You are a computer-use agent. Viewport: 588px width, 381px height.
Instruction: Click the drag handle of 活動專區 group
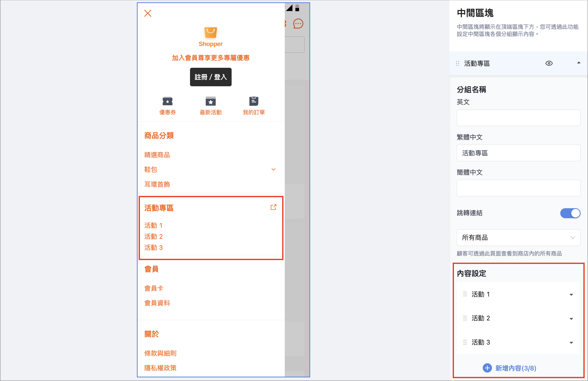pos(458,63)
